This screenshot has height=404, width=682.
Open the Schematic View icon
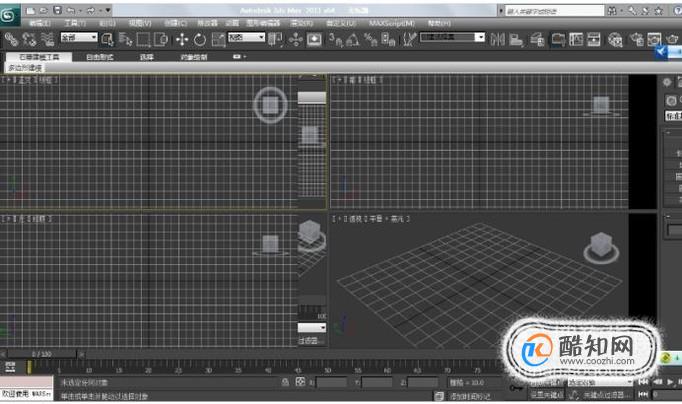click(x=594, y=40)
